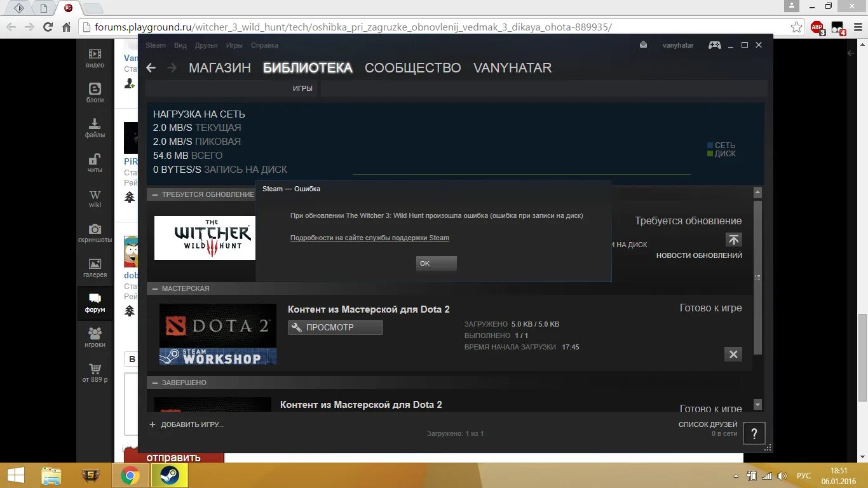This screenshot has width=868, height=488.
Task: Open the gallery section in forum sidebar
Action: coord(95,268)
